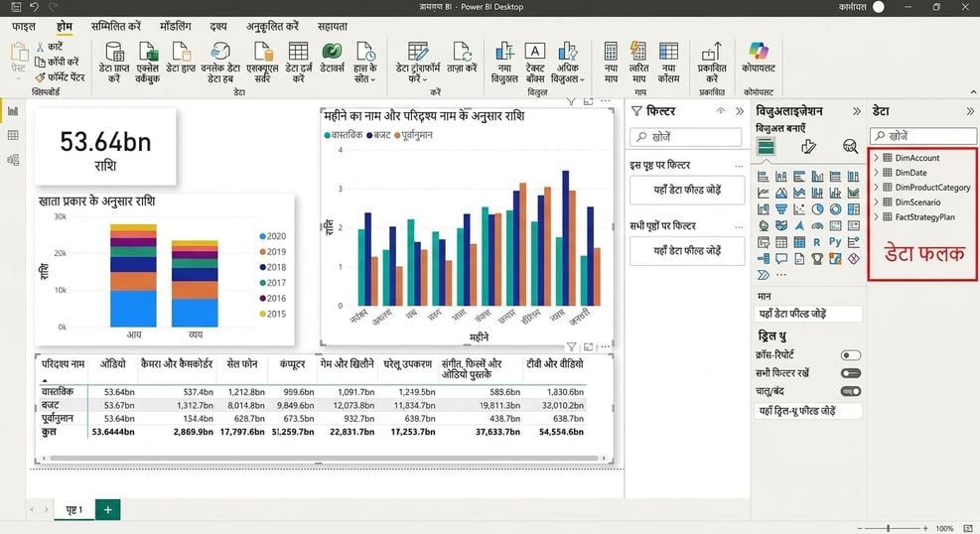Launch Transform Data (डेटा ट्रांसफॉर्म करें)
The width and height of the screenshot is (980, 534).
417,62
